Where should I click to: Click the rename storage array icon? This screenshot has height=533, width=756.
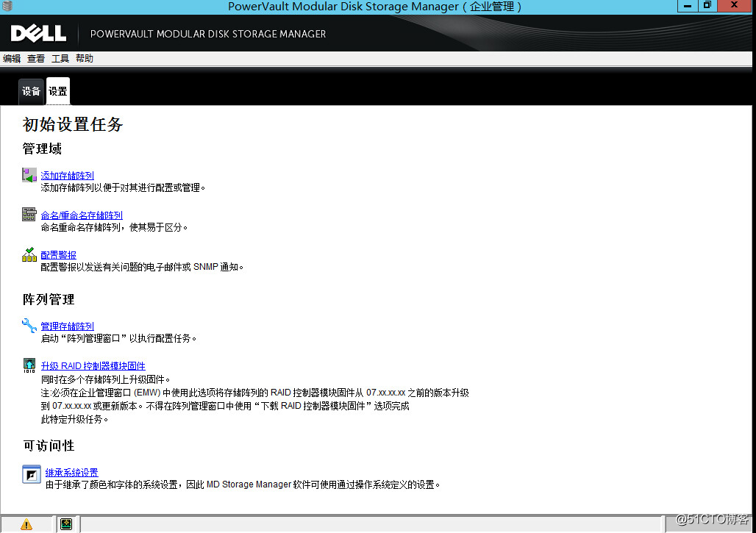click(29, 214)
